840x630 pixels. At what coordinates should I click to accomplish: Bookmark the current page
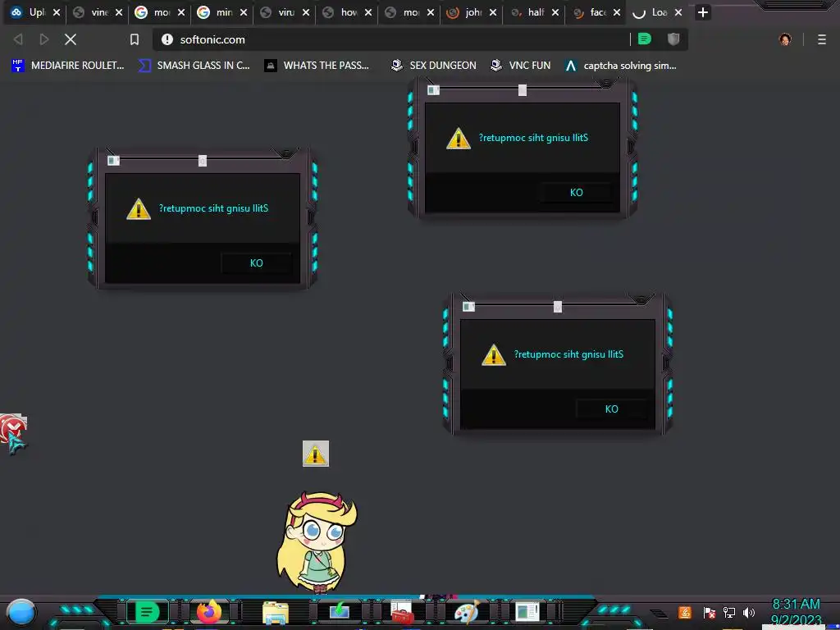pyautogui.click(x=135, y=39)
